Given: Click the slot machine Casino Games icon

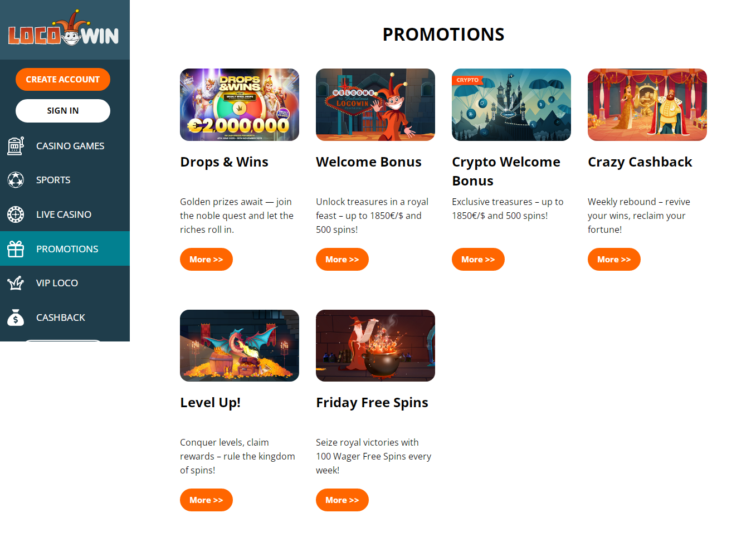Looking at the screenshot, I should [x=16, y=146].
